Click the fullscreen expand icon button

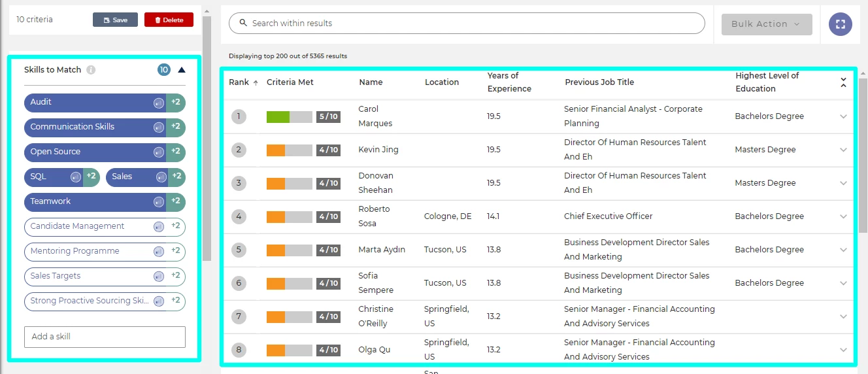[x=840, y=24]
